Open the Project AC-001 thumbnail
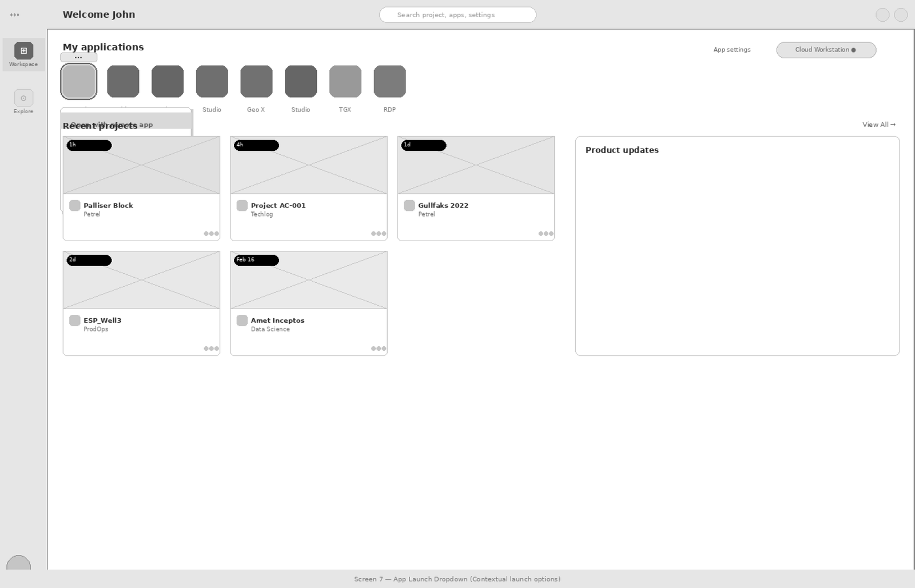 point(309,165)
